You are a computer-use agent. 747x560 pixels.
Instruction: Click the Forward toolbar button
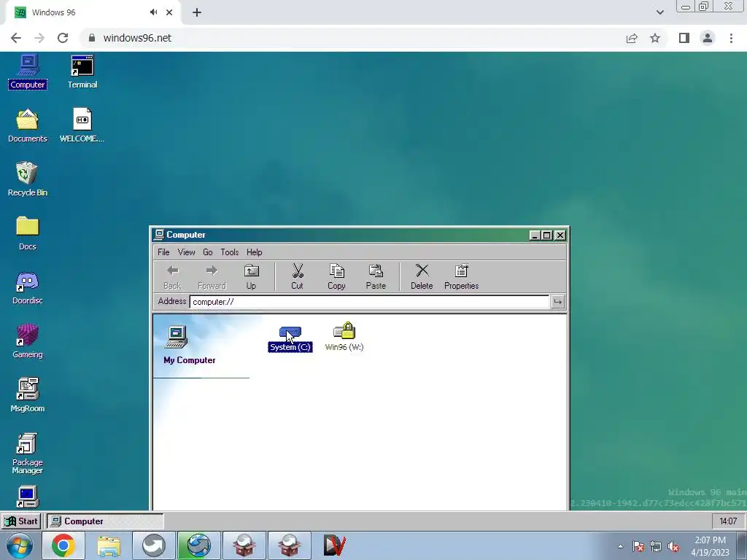click(212, 277)
